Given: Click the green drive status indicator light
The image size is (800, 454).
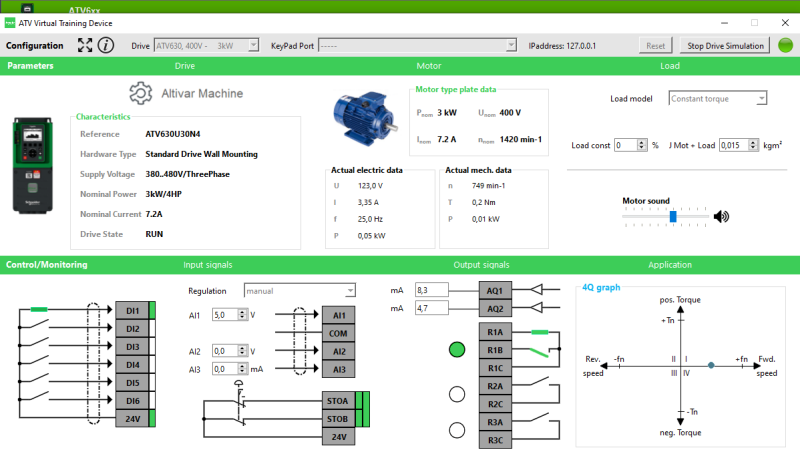Looking at the screenshot, I should coord(785,45).
